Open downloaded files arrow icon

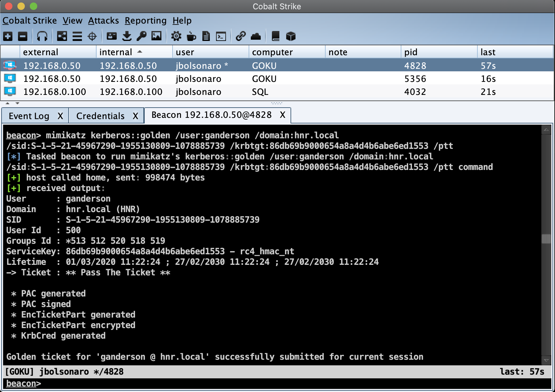coord(127,36)
